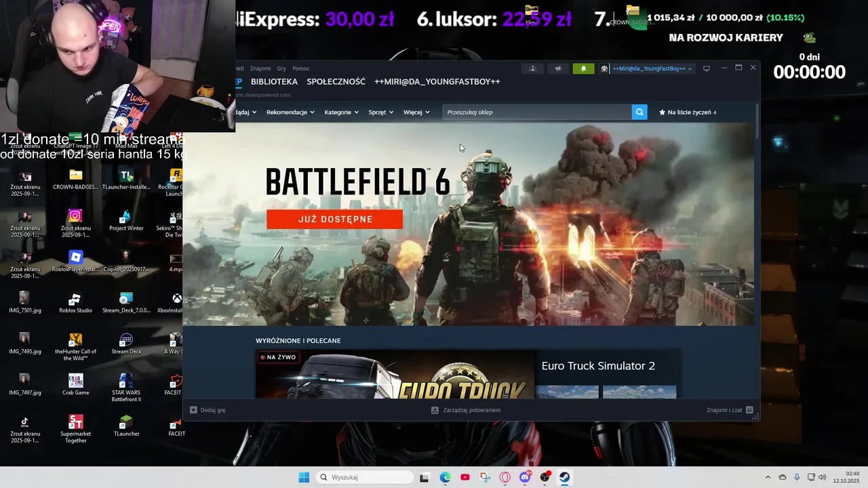The width and height of the screenshot is (868, 488).
Task: Open Task View on the taskbar
Action: pos(425,477)
